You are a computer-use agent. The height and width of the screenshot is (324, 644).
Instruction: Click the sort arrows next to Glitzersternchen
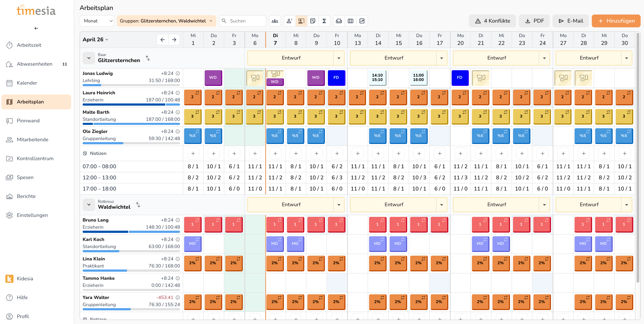(x=148, y=58)
